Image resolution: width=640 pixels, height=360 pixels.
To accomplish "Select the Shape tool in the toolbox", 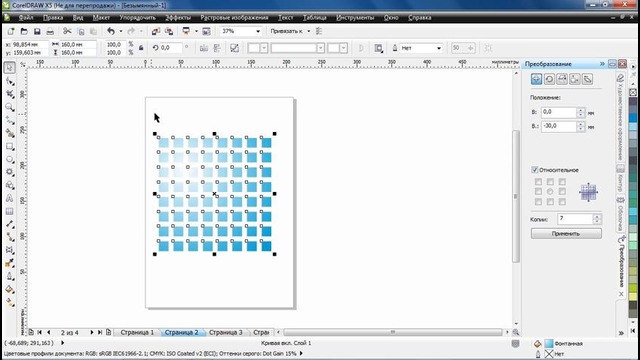I will point(10,81).
